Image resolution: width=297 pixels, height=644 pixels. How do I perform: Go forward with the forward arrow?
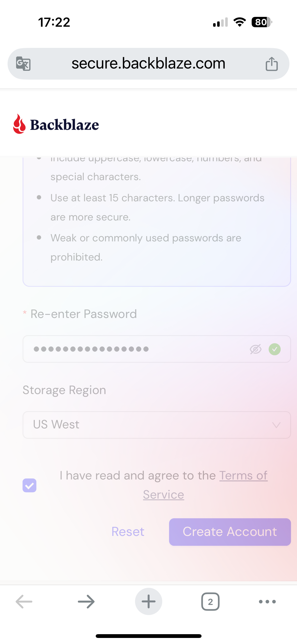point(86,601)
